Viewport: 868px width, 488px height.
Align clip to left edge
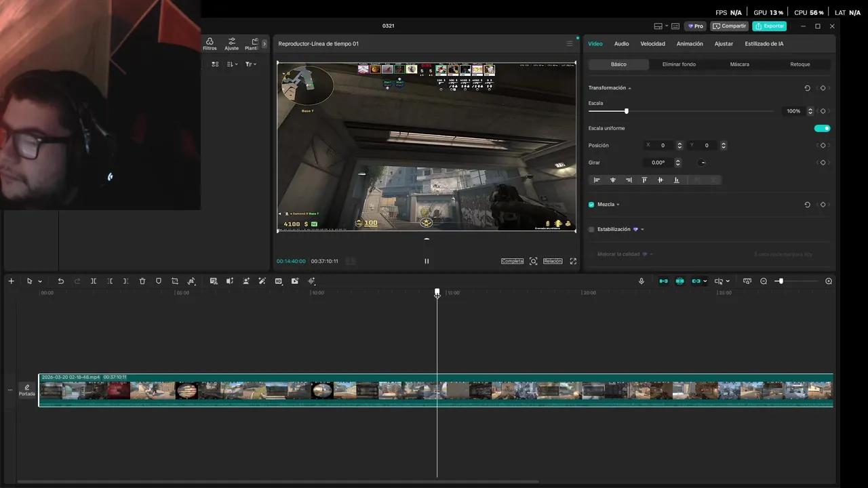click(597, 180)
